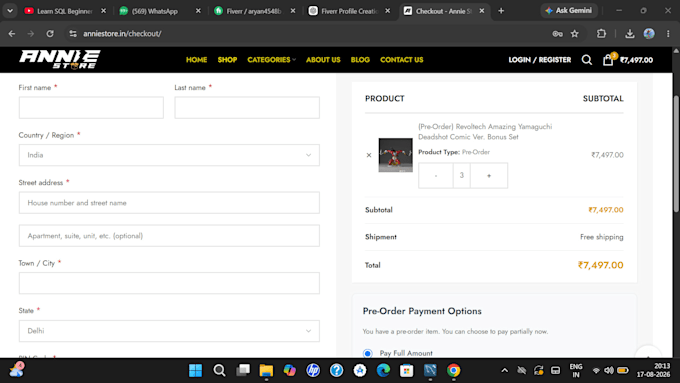Screen dimensions: 680x383
Task: Open a new browser tab
Action: point(501,11)
